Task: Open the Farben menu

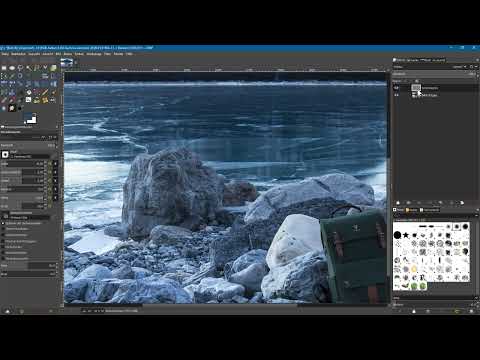Action: tap(79, 54)
